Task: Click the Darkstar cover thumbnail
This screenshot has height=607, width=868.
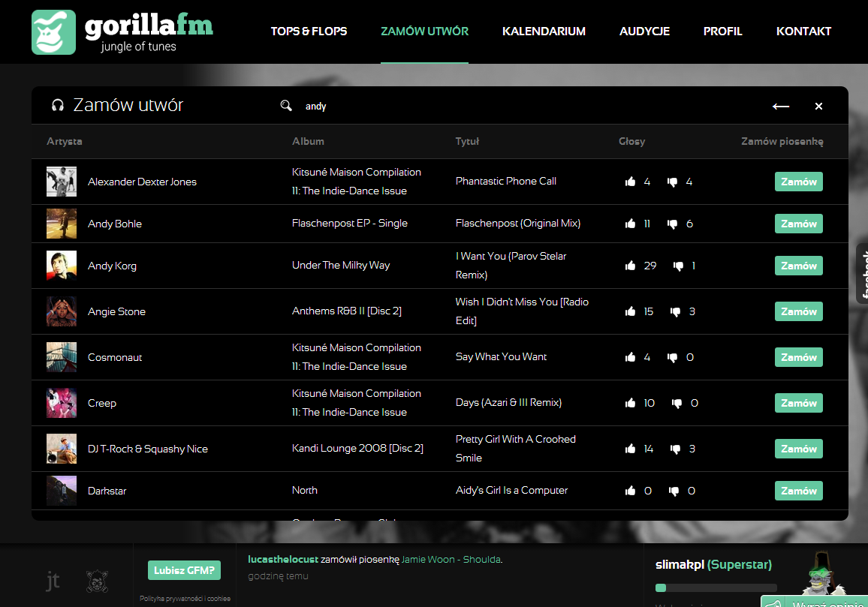Action: point(62,491)
